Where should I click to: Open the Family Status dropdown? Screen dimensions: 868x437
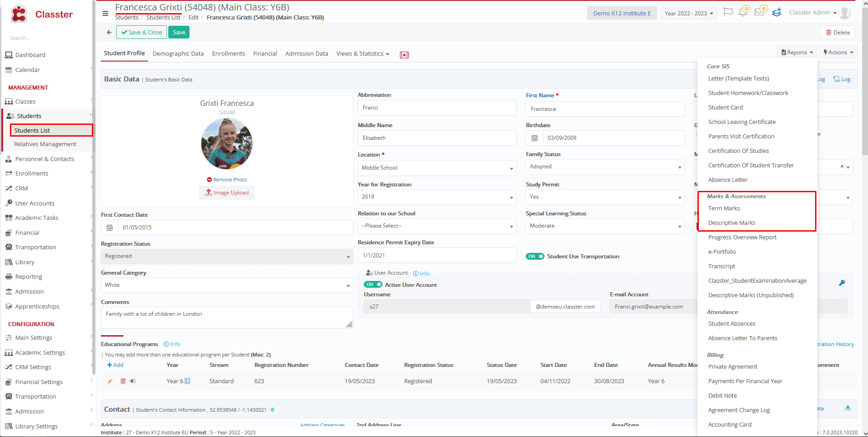(605, 167)
